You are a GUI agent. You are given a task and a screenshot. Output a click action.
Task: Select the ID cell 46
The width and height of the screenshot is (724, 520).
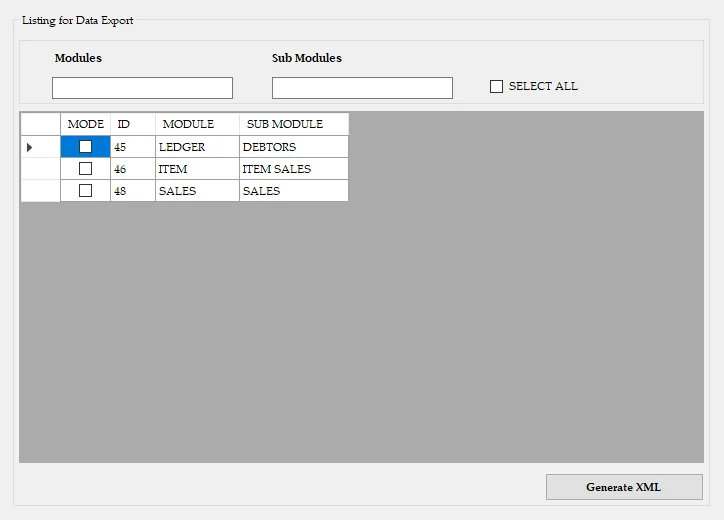click(x=133, y=169)
